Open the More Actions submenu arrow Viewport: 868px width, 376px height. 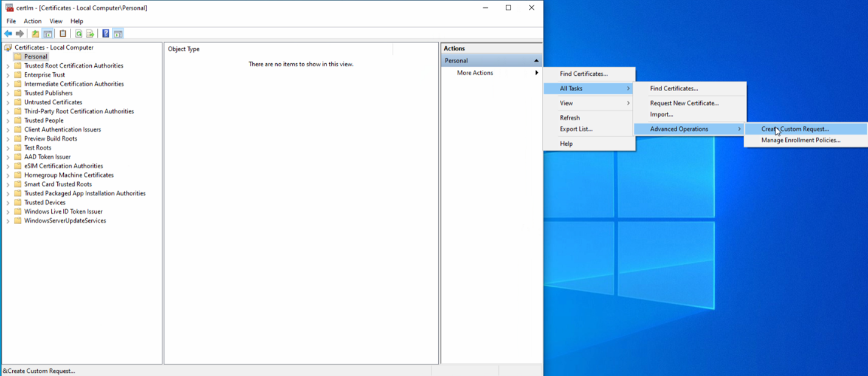pos(536,72)
